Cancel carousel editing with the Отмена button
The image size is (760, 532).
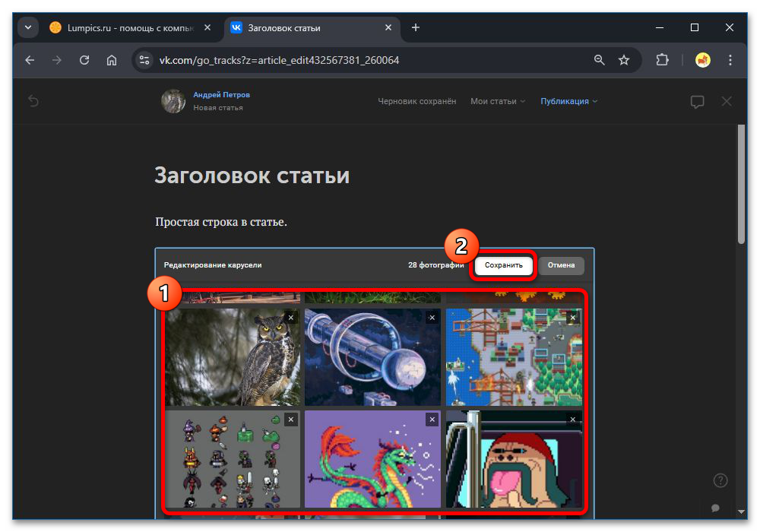click(562, 265)
